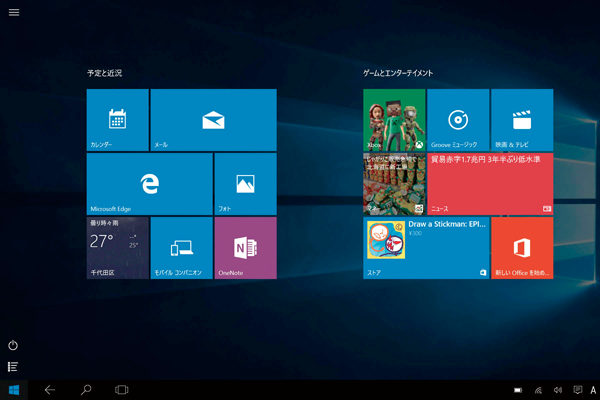600x400 pixels.
Task: Open the network status icon
Action: tap(538, 390)
